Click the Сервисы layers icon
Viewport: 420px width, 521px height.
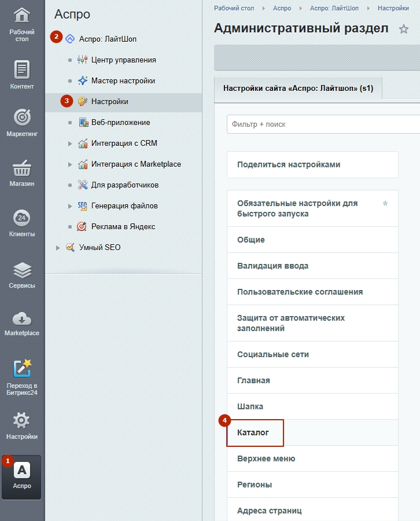point(22,270)
